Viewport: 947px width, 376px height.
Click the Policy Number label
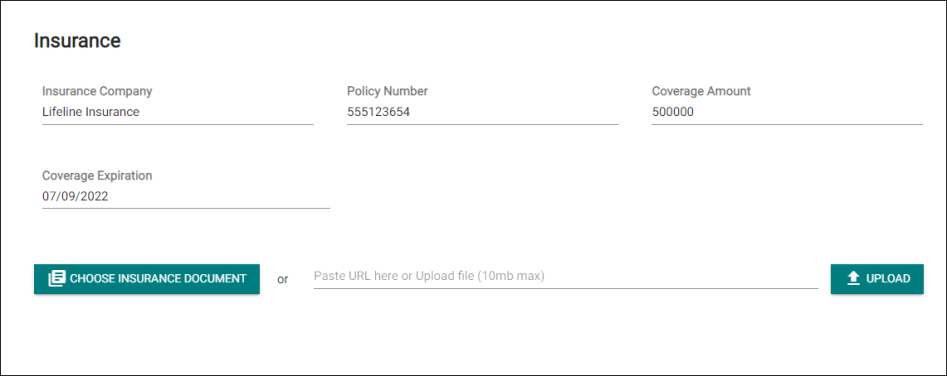tap(387, 91)
